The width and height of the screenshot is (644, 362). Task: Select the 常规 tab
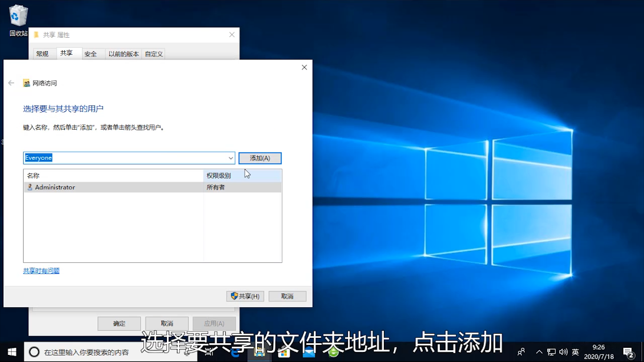42,54
